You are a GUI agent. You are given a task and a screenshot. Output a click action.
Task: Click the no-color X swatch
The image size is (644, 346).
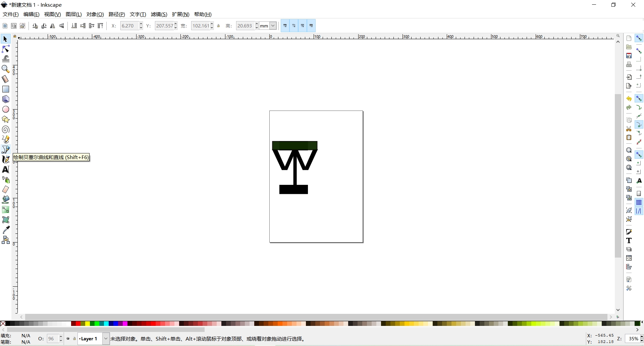point(3,324)
